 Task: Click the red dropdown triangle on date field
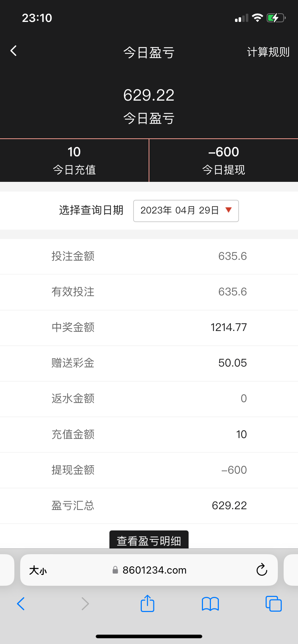228,210
